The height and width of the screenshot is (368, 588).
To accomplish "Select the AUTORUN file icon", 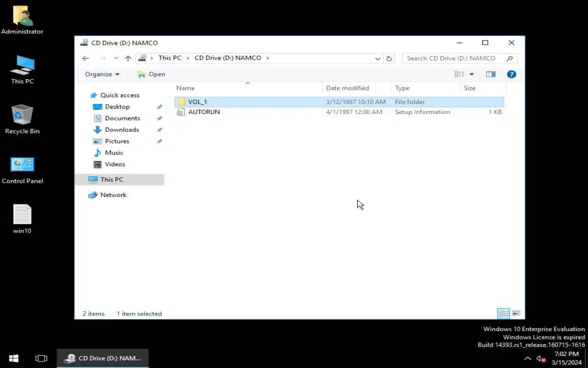I will point(181,112).
